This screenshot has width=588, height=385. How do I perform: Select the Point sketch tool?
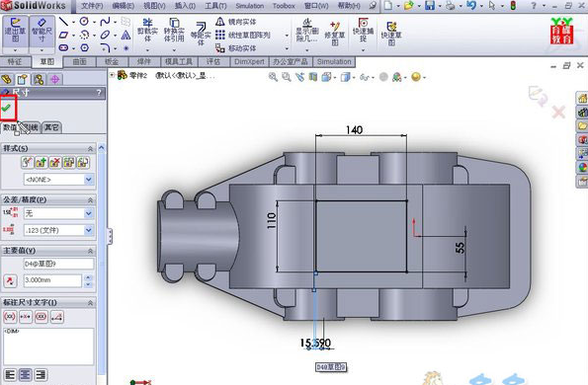click(126, 48)
